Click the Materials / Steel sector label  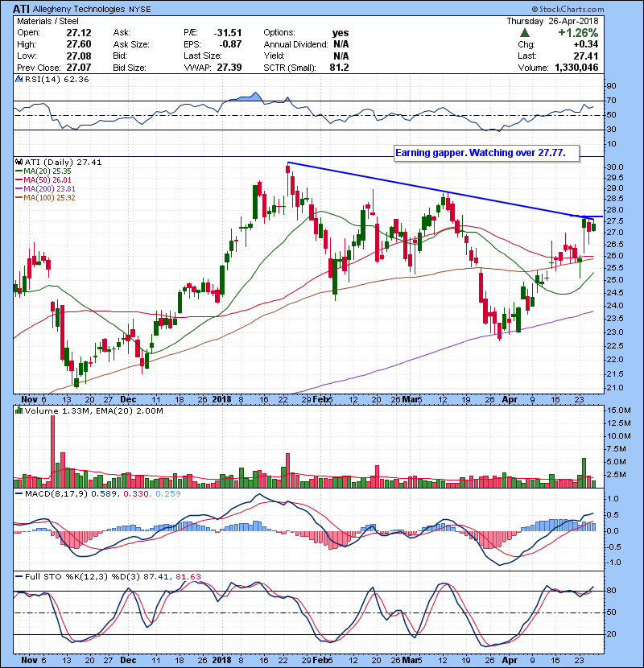[47, 21]
